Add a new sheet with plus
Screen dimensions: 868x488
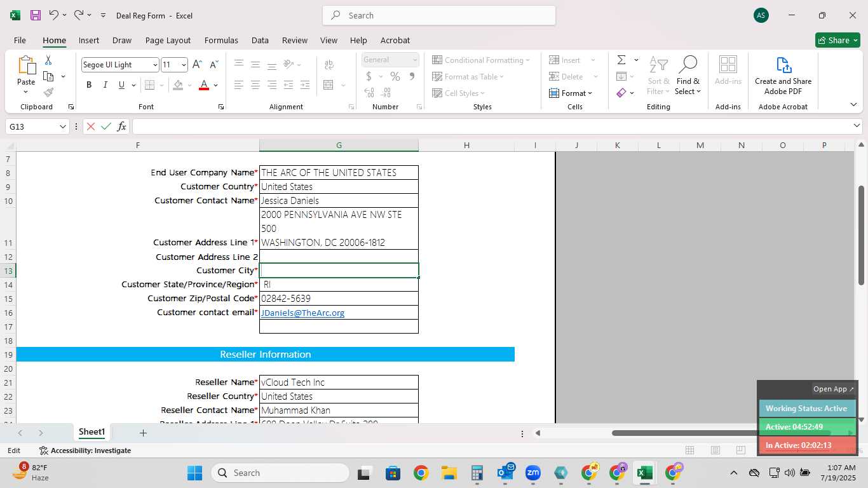coord(143,433)
